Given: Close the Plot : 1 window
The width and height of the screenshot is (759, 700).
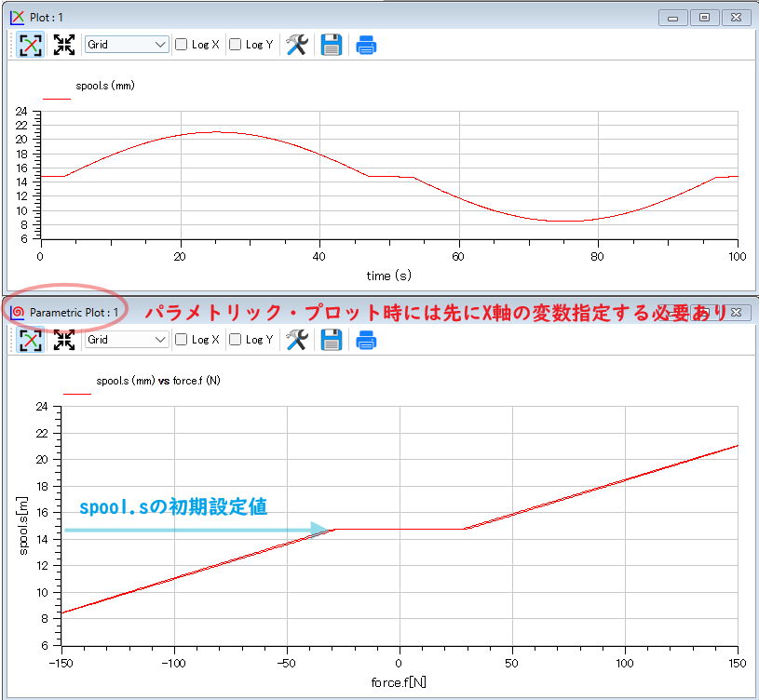Looking at the screenshot, I should click(x=737, y=18).
